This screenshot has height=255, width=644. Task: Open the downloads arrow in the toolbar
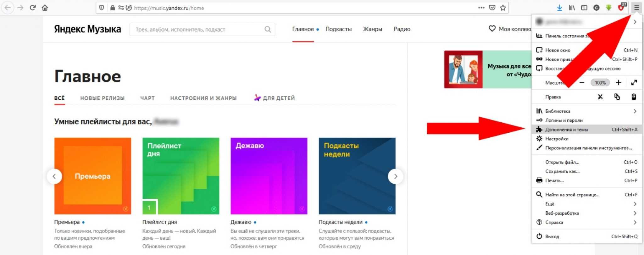(559, 8)
